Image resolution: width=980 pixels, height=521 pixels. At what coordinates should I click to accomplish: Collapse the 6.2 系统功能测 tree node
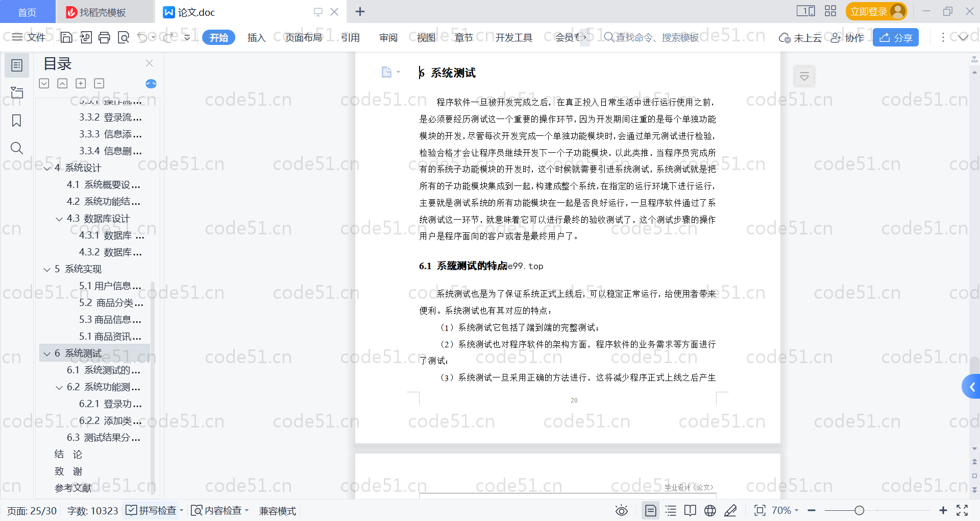[59, 387]
